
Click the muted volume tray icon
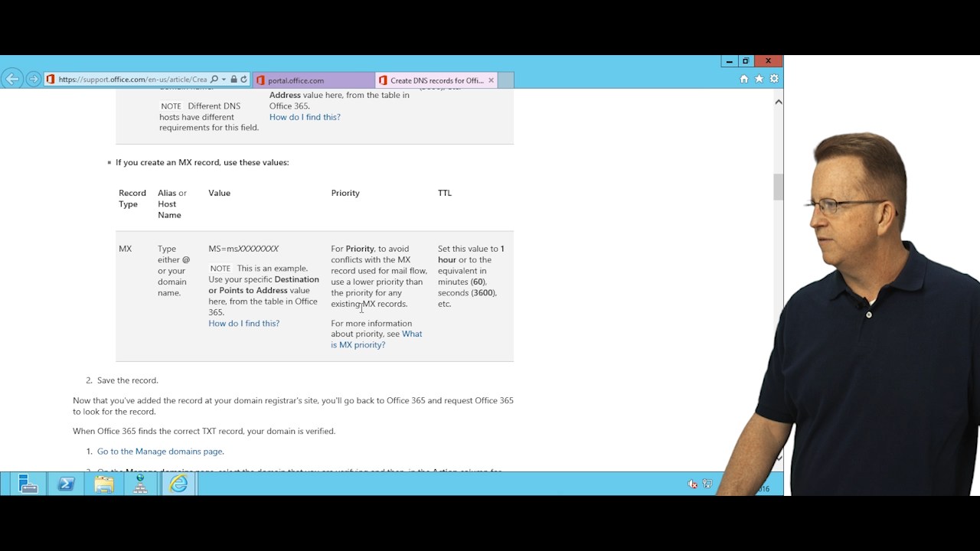coord(692,484)
